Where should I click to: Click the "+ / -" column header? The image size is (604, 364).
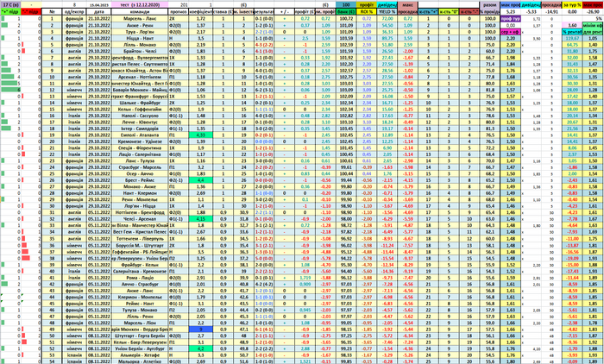pos(284,12)
